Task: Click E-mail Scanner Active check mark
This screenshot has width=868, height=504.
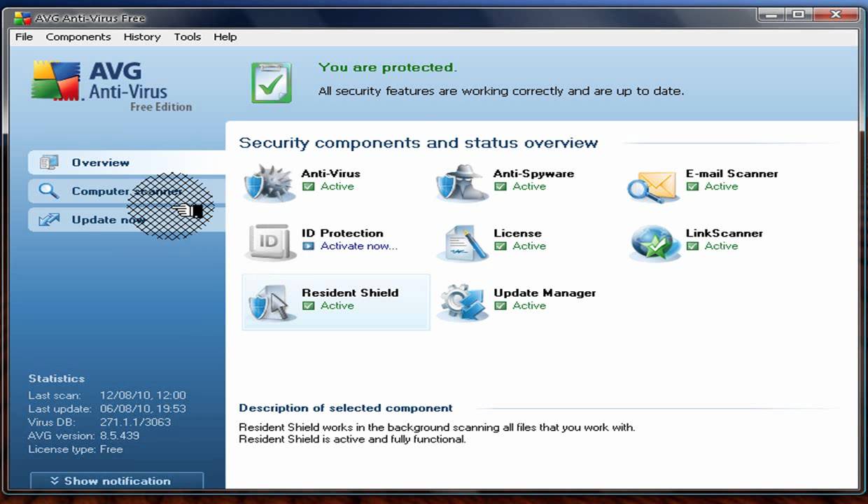Action: [692, 186]
